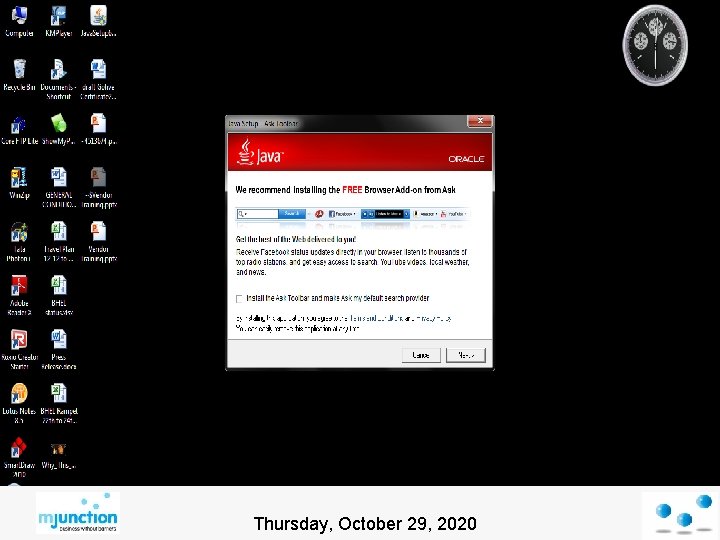Click the red Ask icon in toolbar preview
This screenshot has height=540, width=720.
319,214
